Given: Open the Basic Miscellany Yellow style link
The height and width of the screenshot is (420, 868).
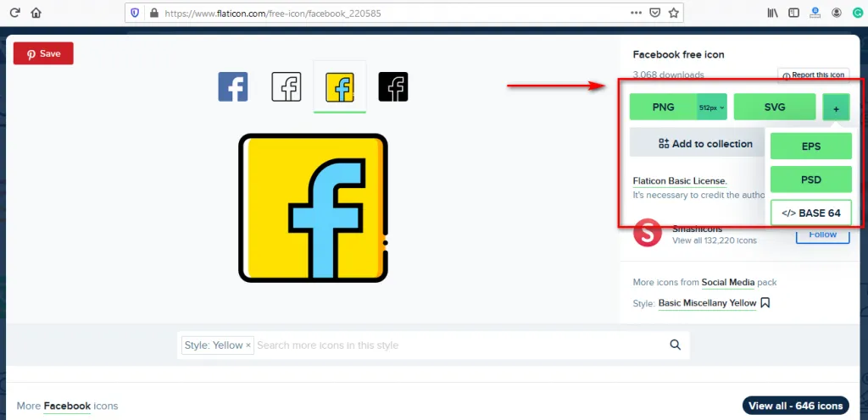Looking at the screenshot, I should click(x=707, y=303).
